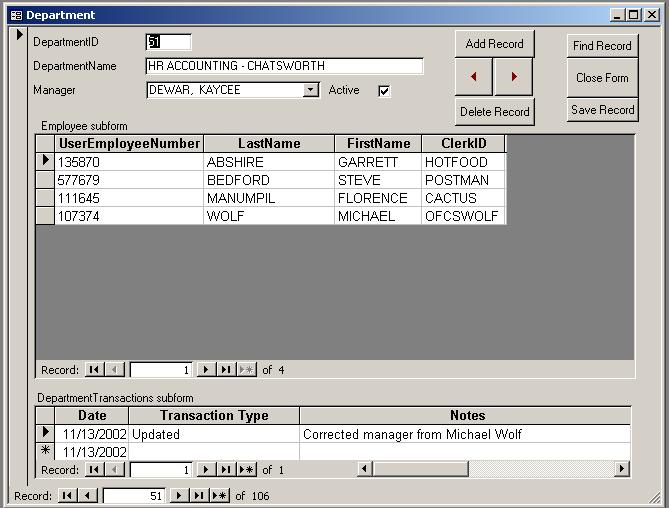Maximize the Department window
Viewport: 669px width, 508px height.
pyautogui.click(x=634, y=15)
